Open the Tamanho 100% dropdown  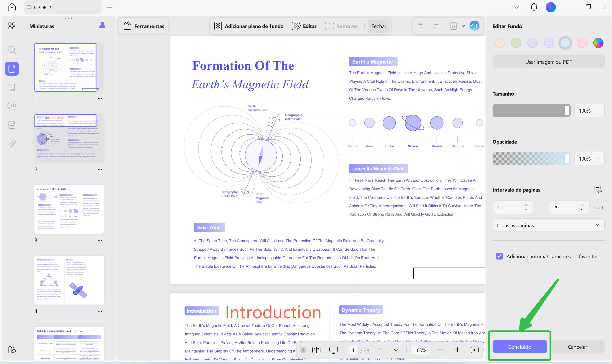[589, 111]
